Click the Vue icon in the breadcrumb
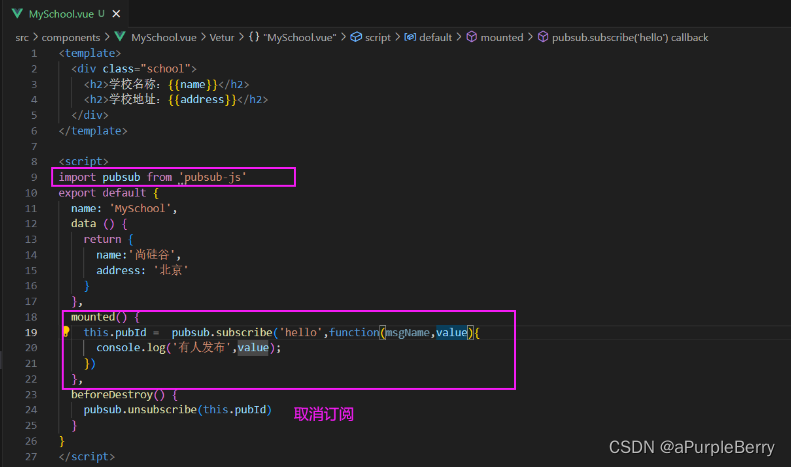The height and width of the screenshot is (467, 791). pyautogui.click(x=120, y=37)
